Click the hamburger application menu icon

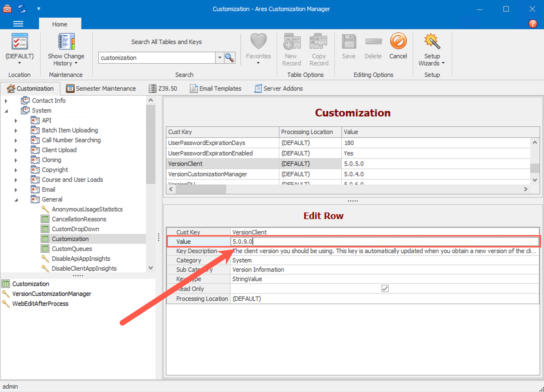click(18, 24)
